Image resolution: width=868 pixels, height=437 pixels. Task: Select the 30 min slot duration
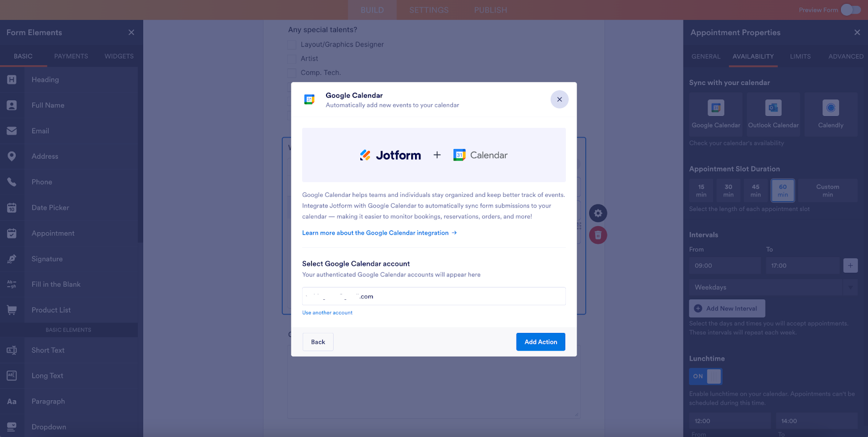coord(729,190)
